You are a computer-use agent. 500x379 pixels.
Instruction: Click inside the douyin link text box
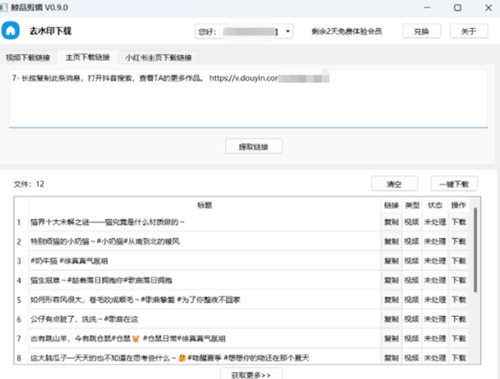[248, 99]
